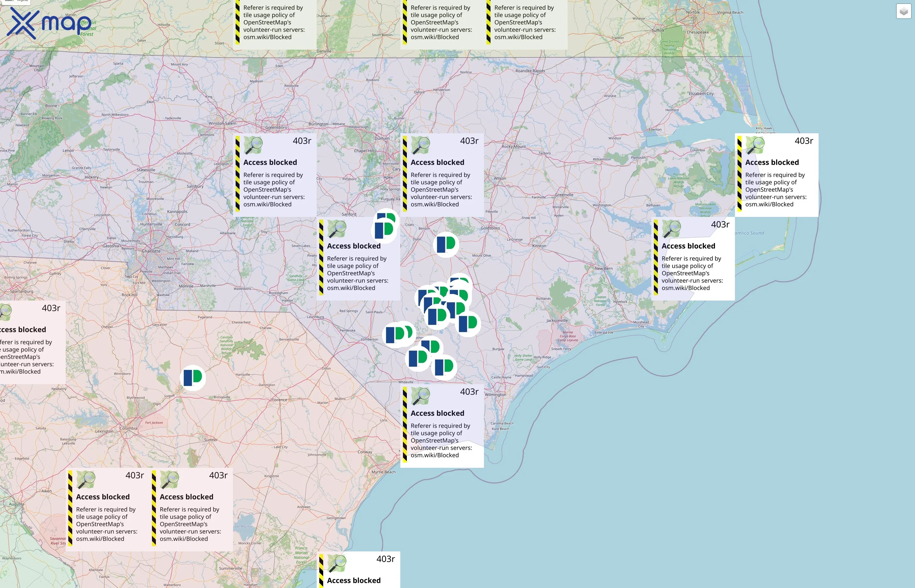Click the Columbia city label

(128, 428)
